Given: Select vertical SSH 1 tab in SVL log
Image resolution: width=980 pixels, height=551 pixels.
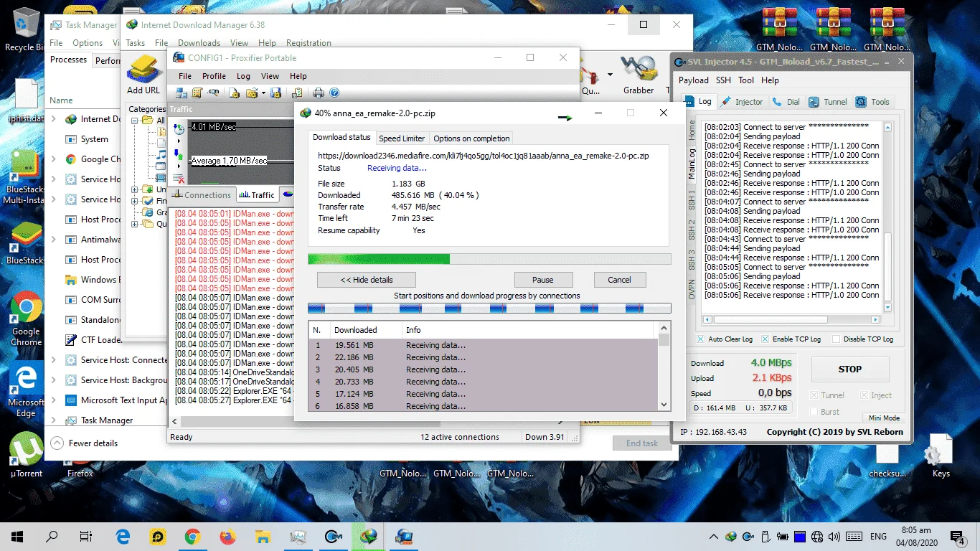Looking at the screenshot, I should coord(692,200).
